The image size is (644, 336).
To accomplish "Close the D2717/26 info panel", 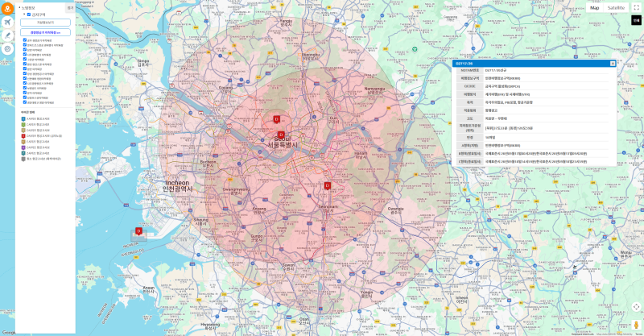I will 613,64.
